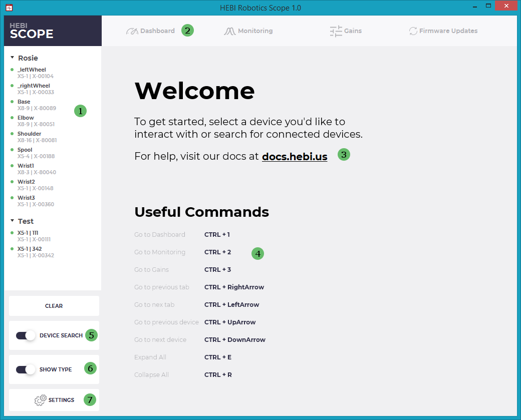Open the docs.hebi.us link
The image size is (521, 420).
[x=295, y=157]
